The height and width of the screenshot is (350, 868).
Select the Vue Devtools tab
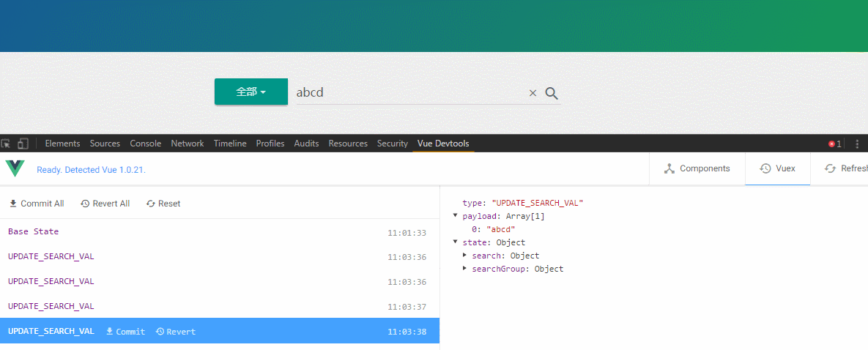pyautogui.click(x=443, y=144)
